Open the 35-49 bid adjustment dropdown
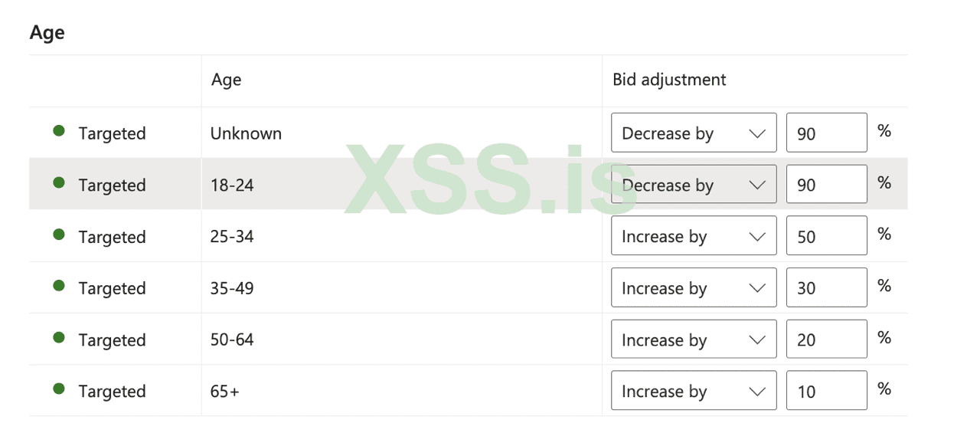The width and height of the screenshot is (980, 430). 694,288
